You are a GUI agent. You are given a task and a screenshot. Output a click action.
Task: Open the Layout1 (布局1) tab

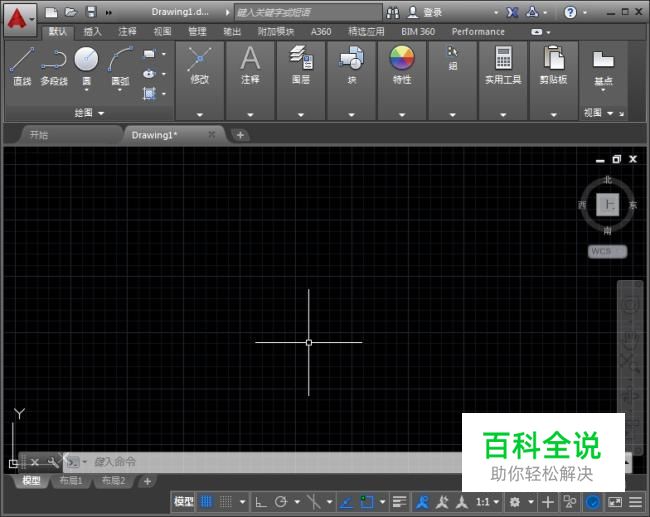tap(71, 481)
